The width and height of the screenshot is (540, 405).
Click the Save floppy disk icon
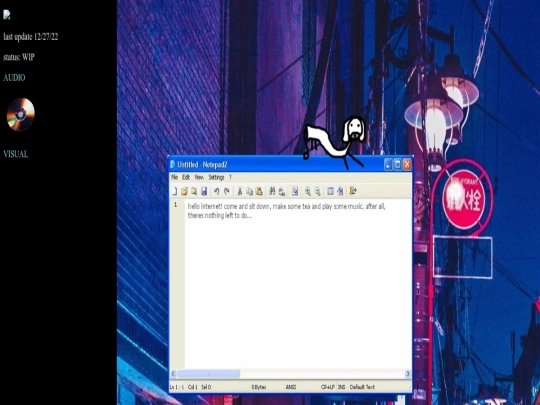204,191
